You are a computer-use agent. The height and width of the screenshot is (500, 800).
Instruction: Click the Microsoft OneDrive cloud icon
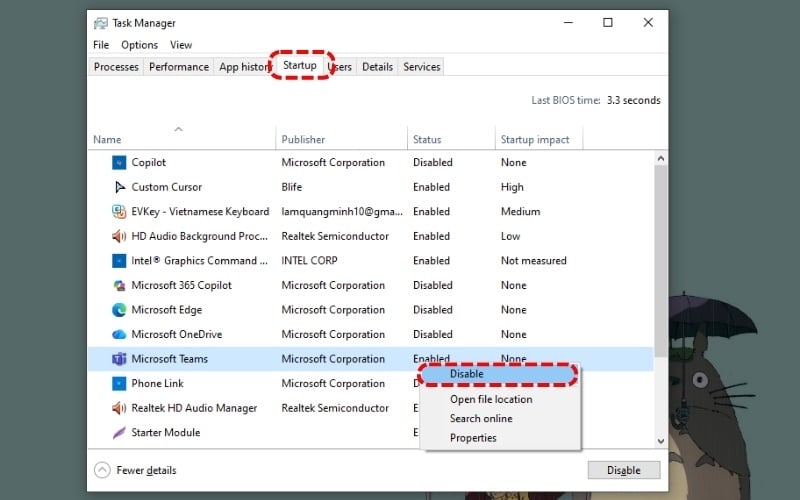point(119,334)
